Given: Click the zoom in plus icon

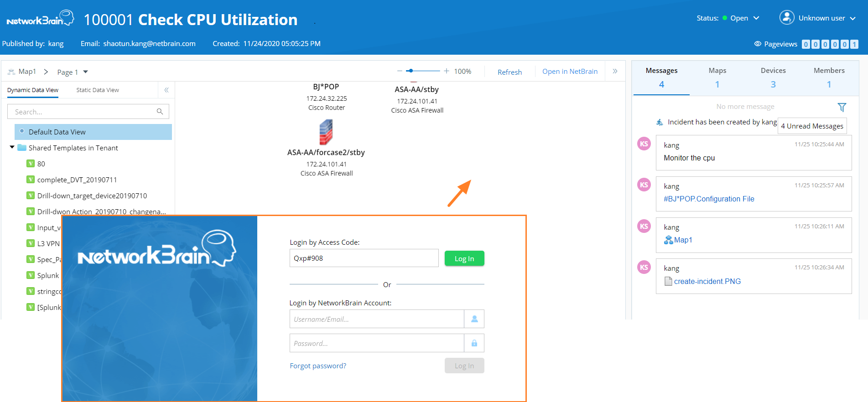Looking at the screenshot, I should (447, 71).
